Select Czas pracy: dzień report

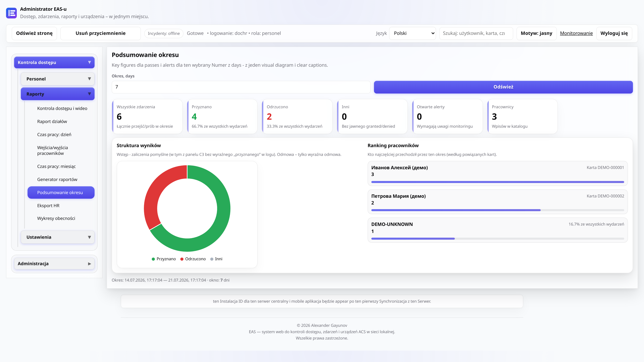point(54,134)
